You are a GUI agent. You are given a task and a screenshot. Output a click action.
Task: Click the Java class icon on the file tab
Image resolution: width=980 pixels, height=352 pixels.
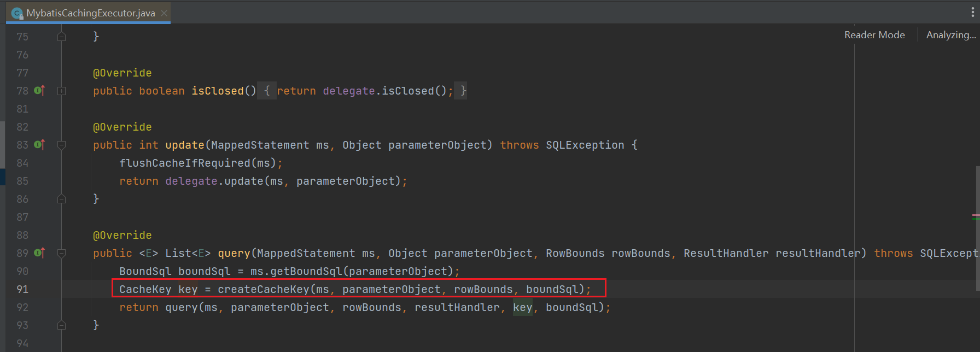[17, 13]
